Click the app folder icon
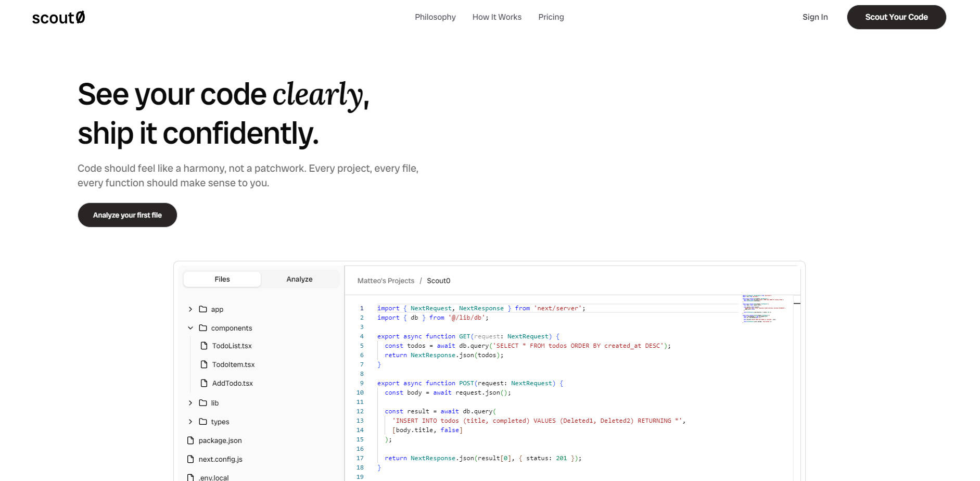 [x=203, y=309]
